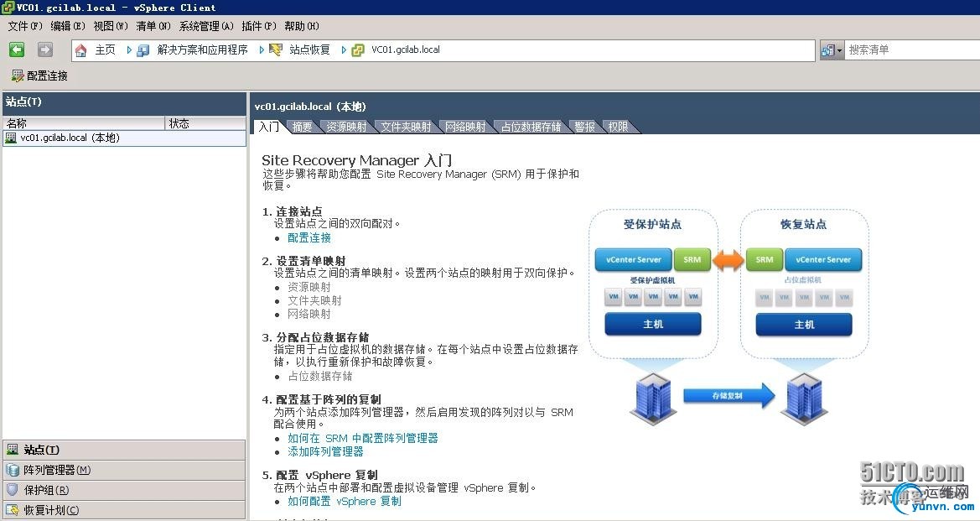Image resolution: width=980 pixels, height=521 pixels.
Task: Click the 资源映射 link in step 2
Action: [x=309, y=287]
